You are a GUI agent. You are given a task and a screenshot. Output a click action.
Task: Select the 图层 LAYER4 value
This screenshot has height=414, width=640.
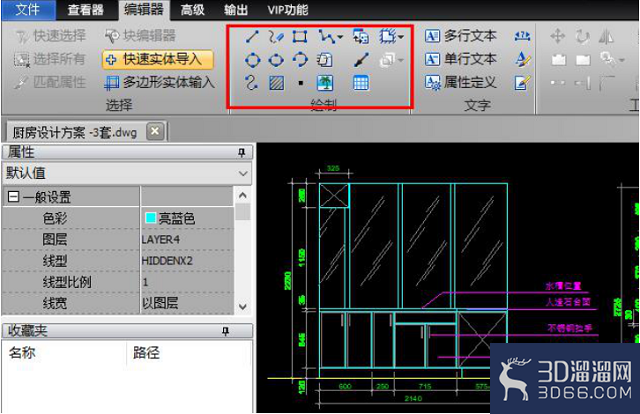[x=160, y=240]
